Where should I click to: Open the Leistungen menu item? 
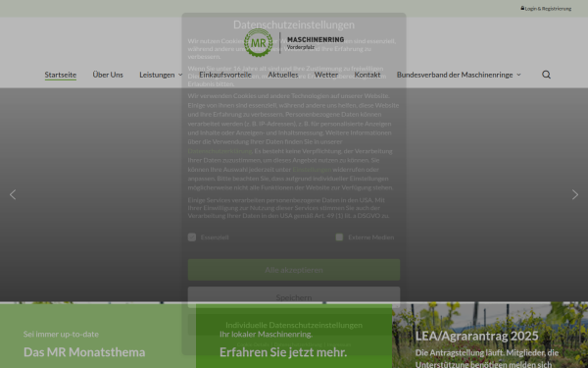[157, 75]
